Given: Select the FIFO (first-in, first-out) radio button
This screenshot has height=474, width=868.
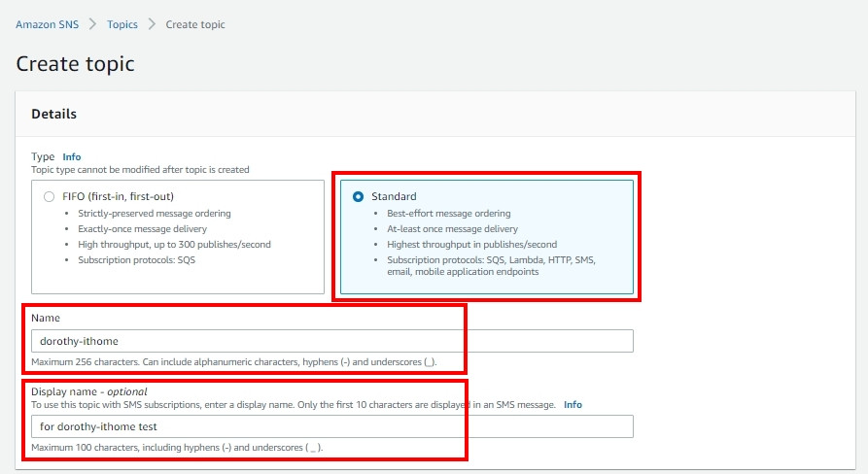Looking at the screenshot, I should (50, 196).
